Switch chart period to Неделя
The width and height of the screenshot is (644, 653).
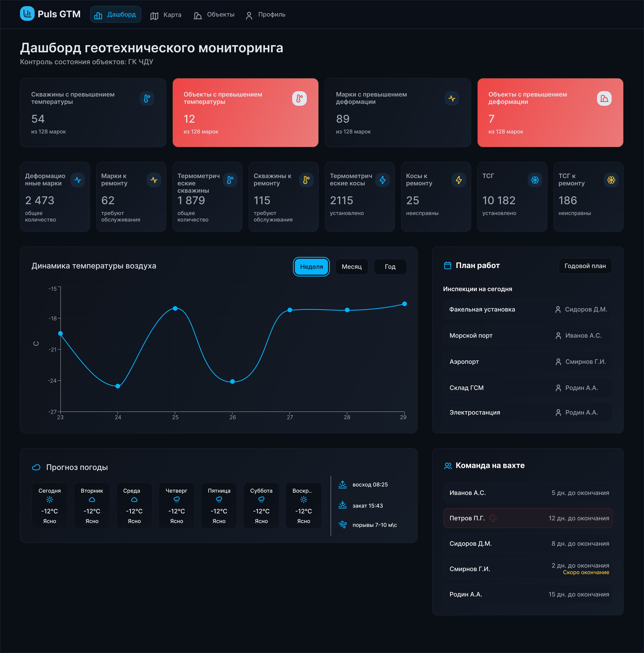point(311,267)
